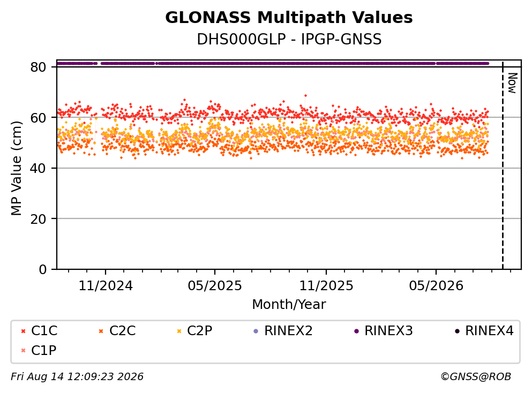This screenshot has height=393, width=532.
Task: Click the Month/Year axis label
Action: pyautogui.click(x=289, y=305)
